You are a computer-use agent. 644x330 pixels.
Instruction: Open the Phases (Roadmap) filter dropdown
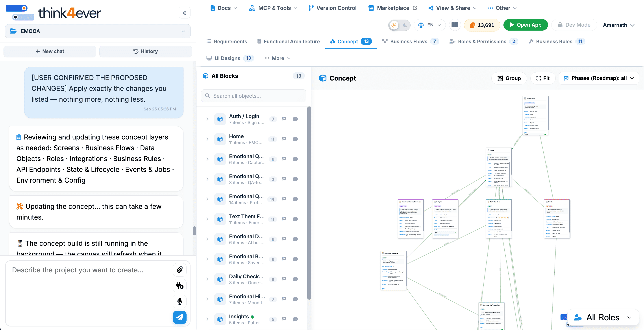[x=599, y=78]
